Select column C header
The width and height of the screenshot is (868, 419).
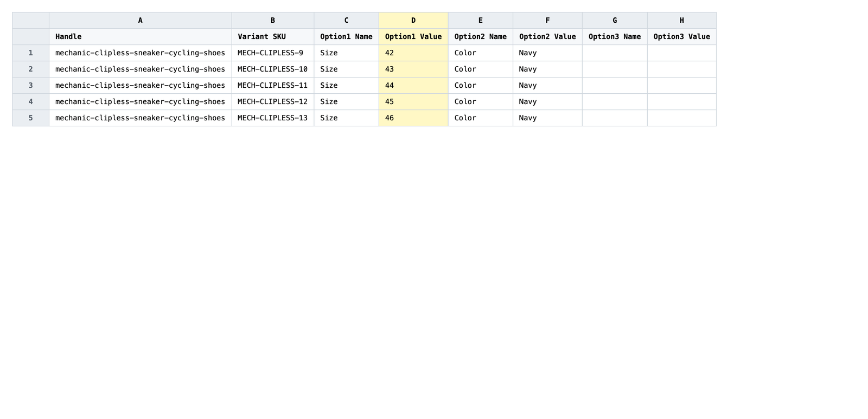pos(347,21)
